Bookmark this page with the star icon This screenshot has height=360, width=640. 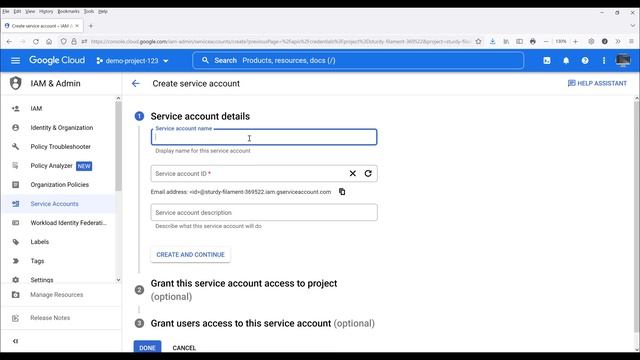pyautogui.click(x=478, y=42)
